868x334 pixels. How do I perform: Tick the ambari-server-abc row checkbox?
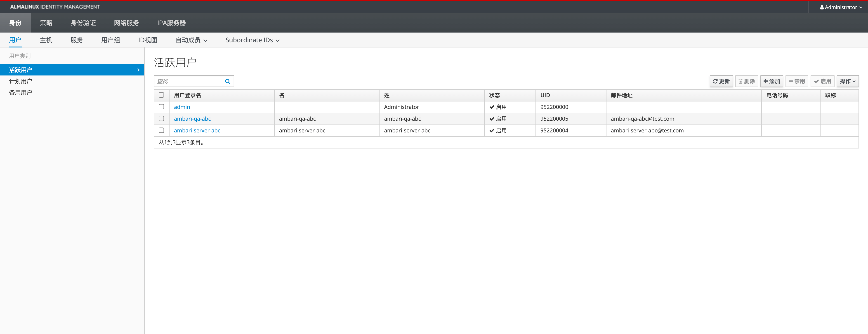pyautogui.click(x=161, y=130)
